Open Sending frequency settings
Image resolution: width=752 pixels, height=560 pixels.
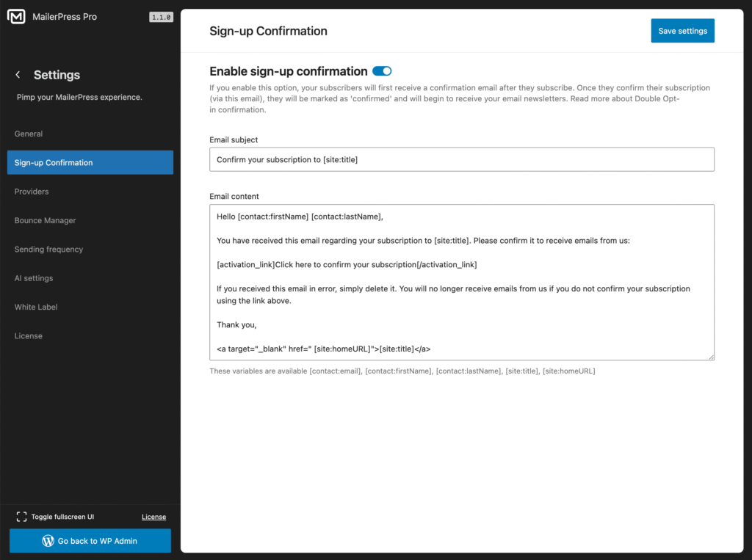[x=48, y=250]
